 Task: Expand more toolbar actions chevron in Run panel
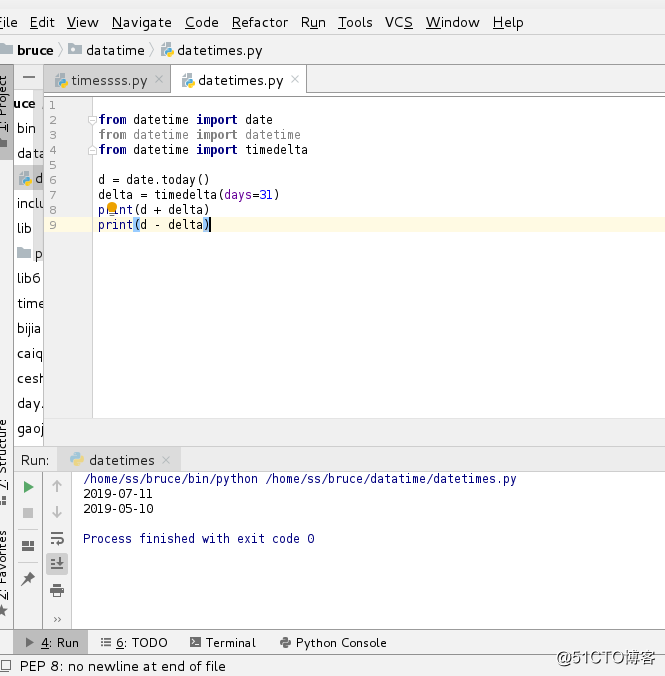[57, 620]
